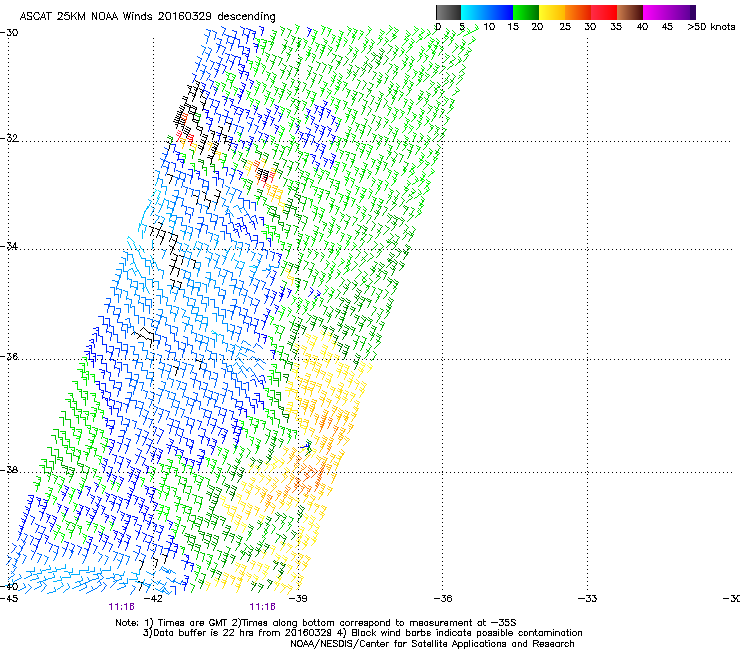
Task: Click the '10' label under the color bar
Action: pyautogui.click(x=489, y=27)
